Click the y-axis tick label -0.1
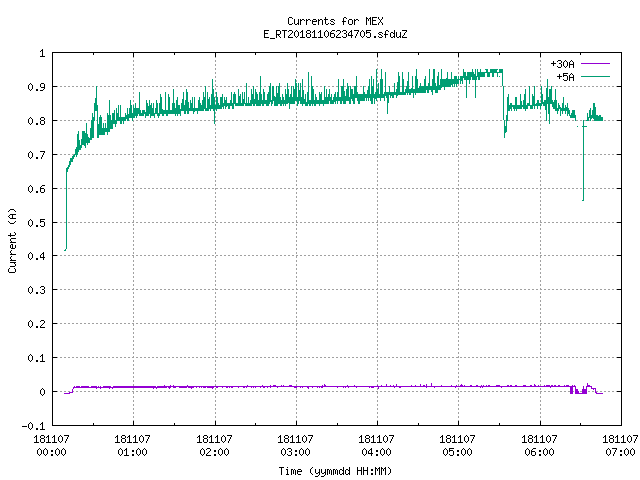640x480 pixels. [33, 426]
